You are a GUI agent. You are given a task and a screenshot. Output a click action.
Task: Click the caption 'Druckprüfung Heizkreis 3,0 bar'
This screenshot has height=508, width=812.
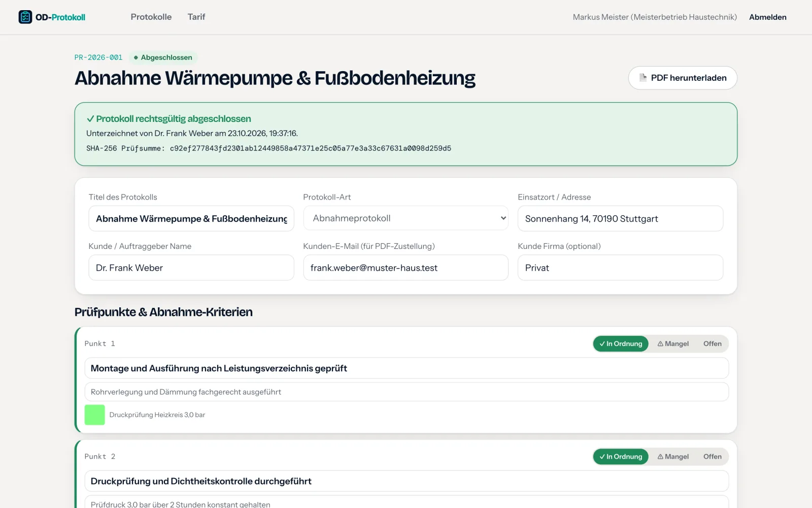point(157,415)
